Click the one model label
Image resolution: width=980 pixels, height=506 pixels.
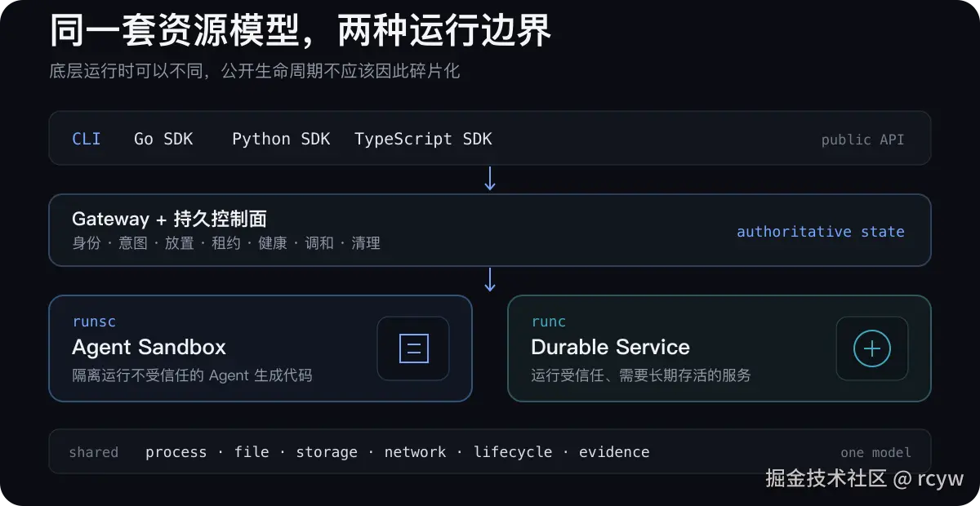(875, 452)
